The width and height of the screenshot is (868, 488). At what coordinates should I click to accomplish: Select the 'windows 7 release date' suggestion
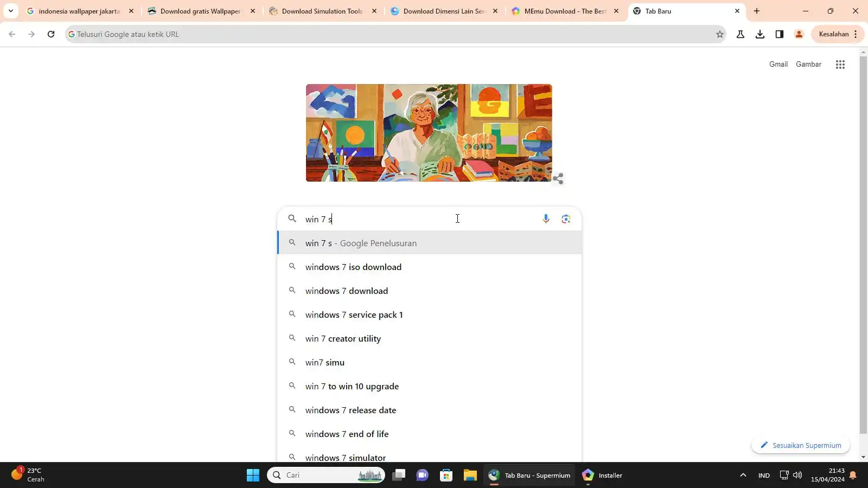[430, 410]
